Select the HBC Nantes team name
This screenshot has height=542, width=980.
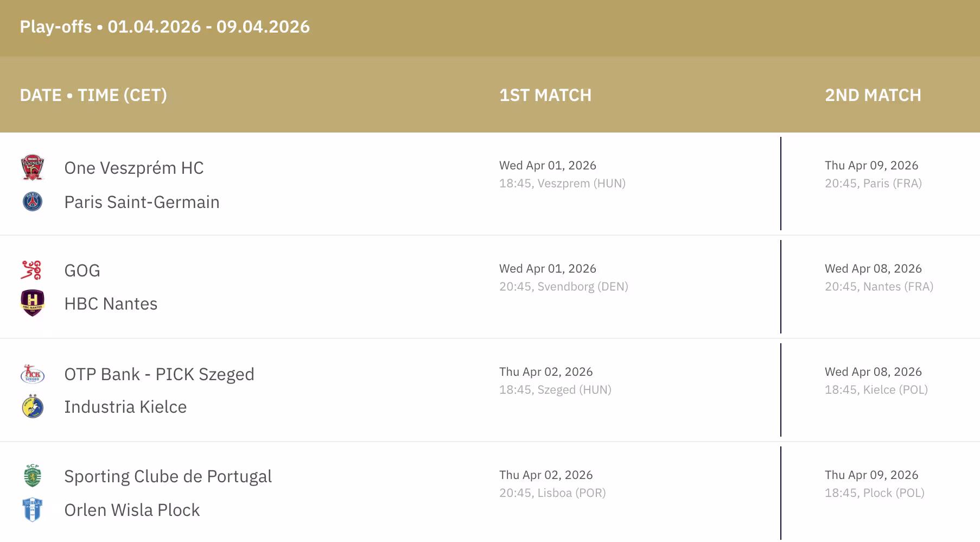tap(111, 304)
